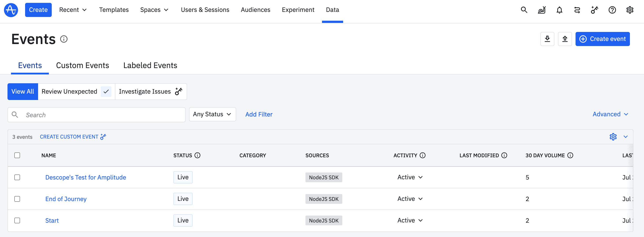Click the Amplitude logo home icon
Screen dimensions: 644x237
pyautogui.click(x=11, y=10)
